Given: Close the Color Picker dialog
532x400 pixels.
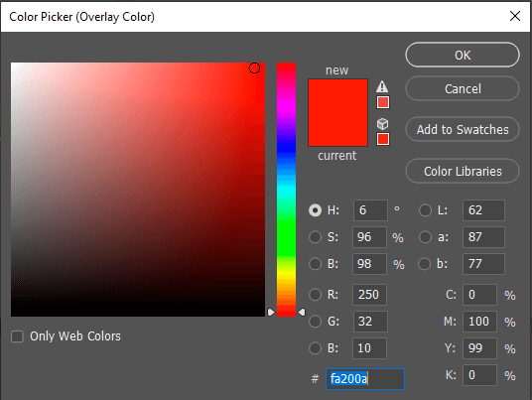Looking at the screenshot, I should click(x=515, y=16).
